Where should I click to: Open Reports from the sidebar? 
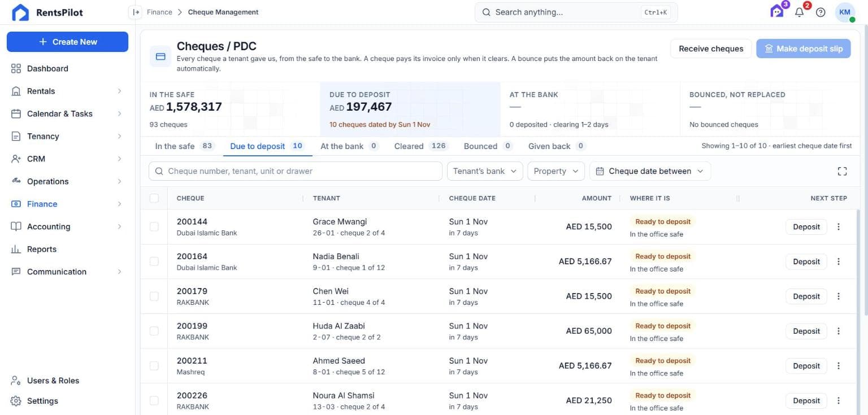pyautogui.click(x=67, y=249)
